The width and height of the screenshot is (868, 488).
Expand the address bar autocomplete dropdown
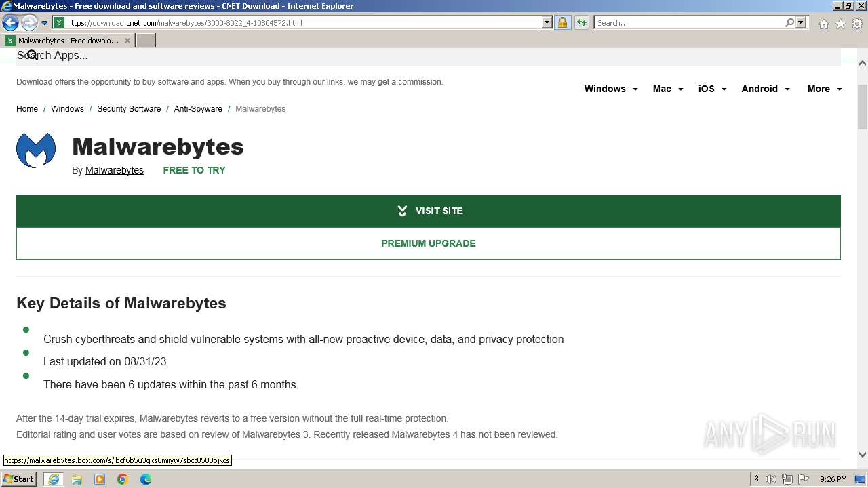[x=547, y=22]
